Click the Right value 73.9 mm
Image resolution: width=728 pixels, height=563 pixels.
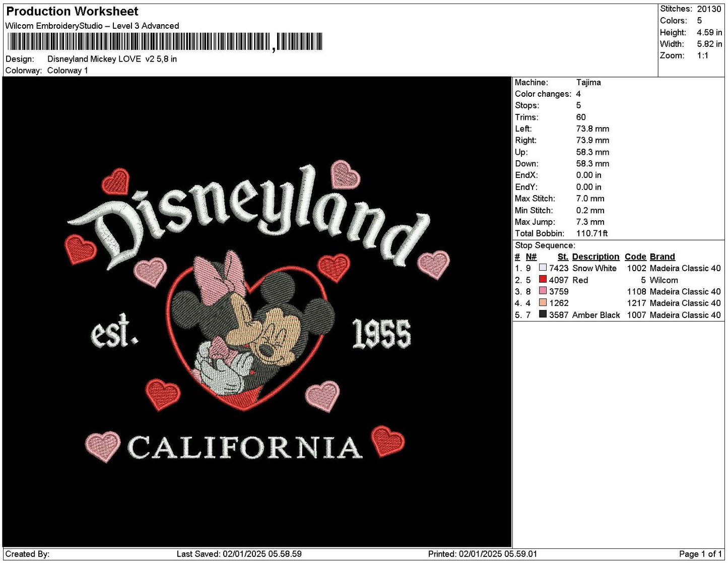coord(592,140)
